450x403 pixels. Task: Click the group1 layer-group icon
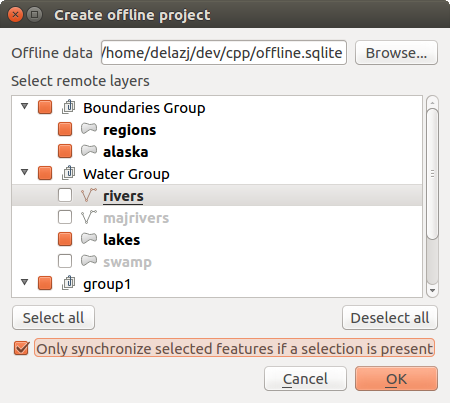[69, 283]
